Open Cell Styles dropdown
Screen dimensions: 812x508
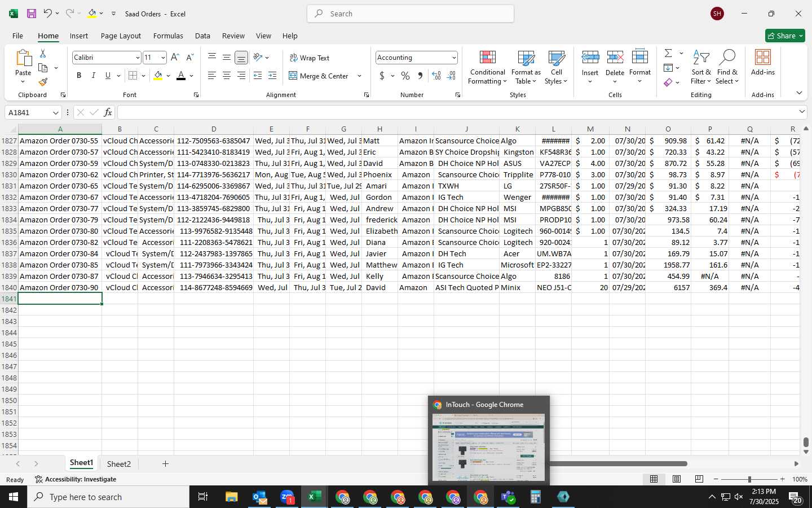556,67
